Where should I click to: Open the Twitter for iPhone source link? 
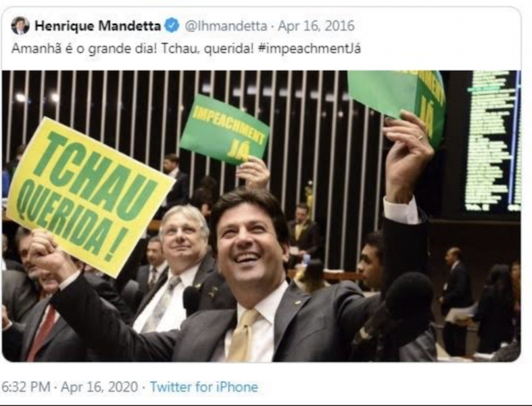coord(204,387)
